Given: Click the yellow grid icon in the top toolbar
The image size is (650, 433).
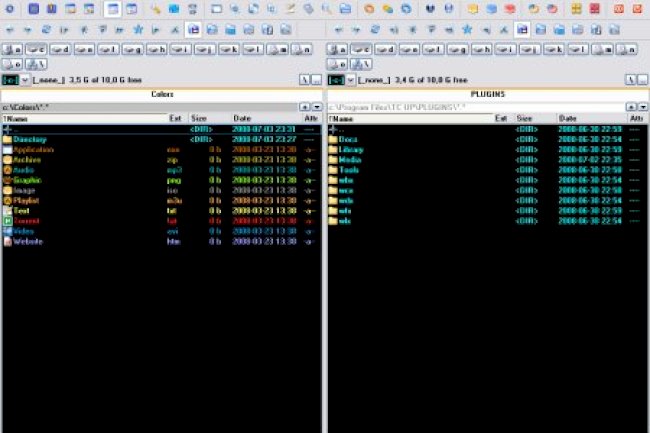Looking at the screenshot, I should click(576, 9).
